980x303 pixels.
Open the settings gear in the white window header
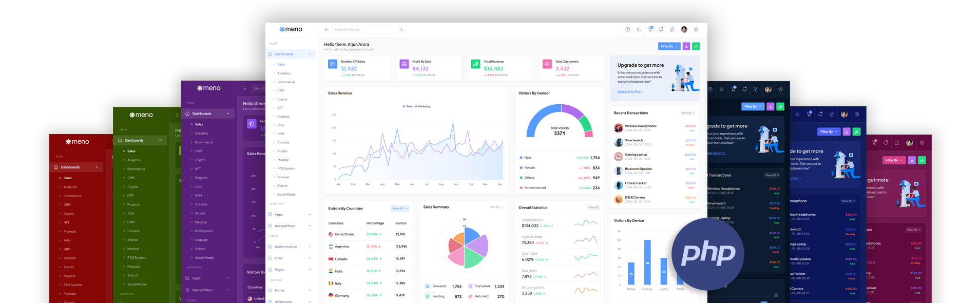(696, 30)
